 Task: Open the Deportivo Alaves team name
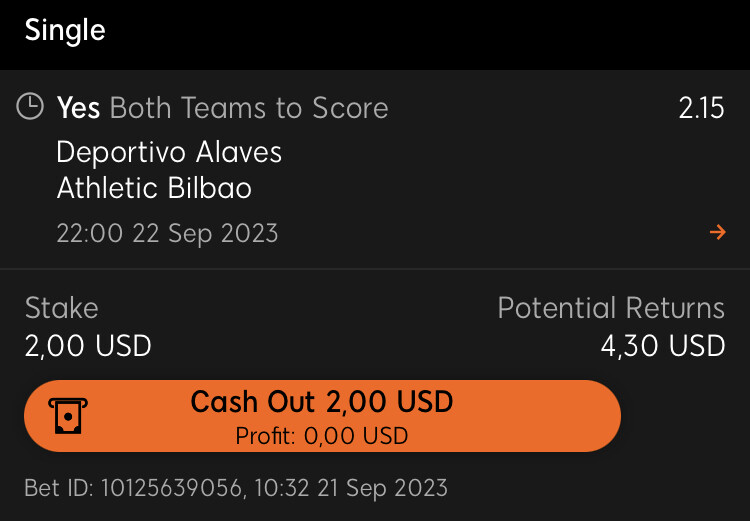tap(169, 152)
